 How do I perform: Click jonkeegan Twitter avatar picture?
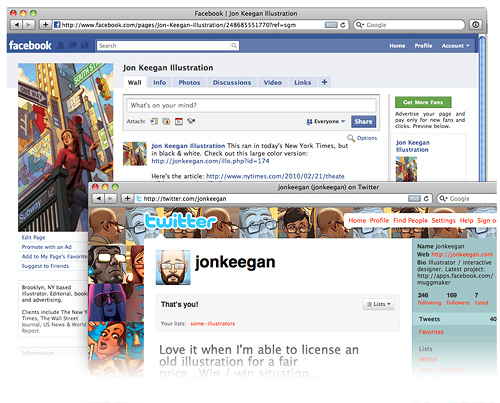click(x=173, y=267)
